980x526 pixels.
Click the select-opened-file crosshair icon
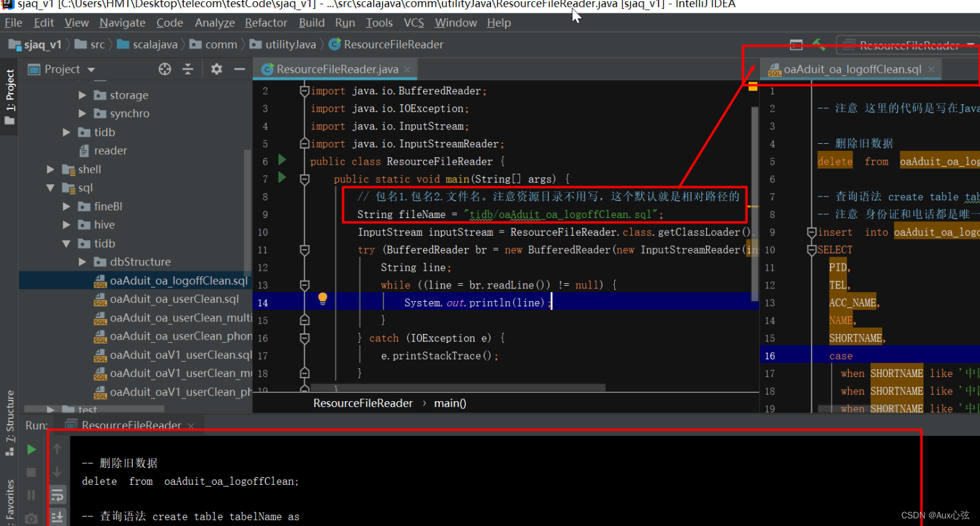coord(164,69)
